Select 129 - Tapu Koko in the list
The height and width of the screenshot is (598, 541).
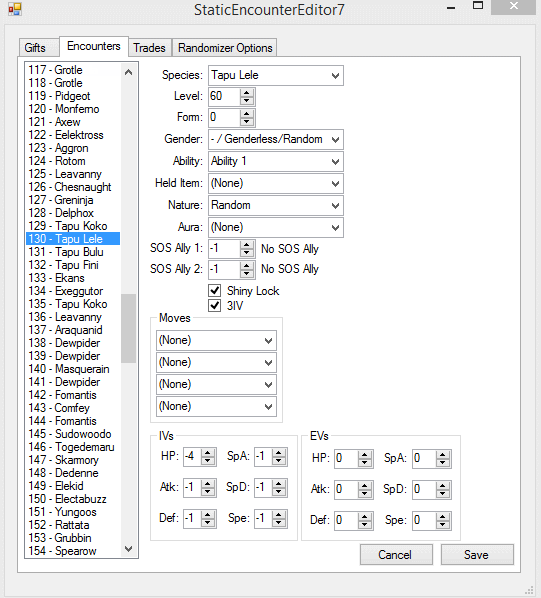tap(73, 226)
